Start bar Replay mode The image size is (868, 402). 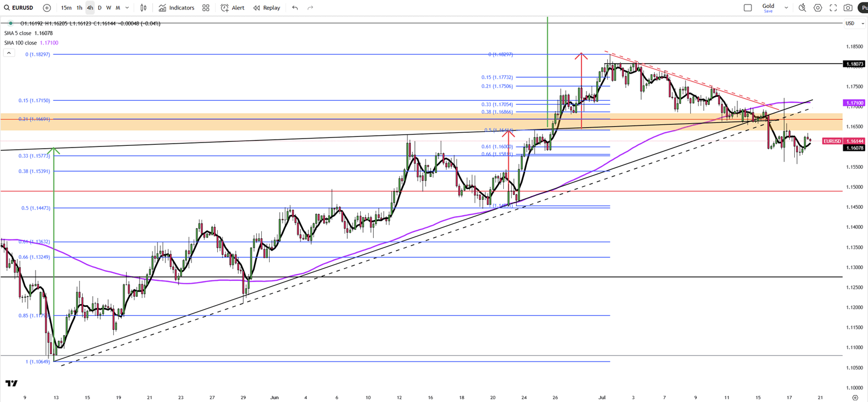(x=266, y=8)
